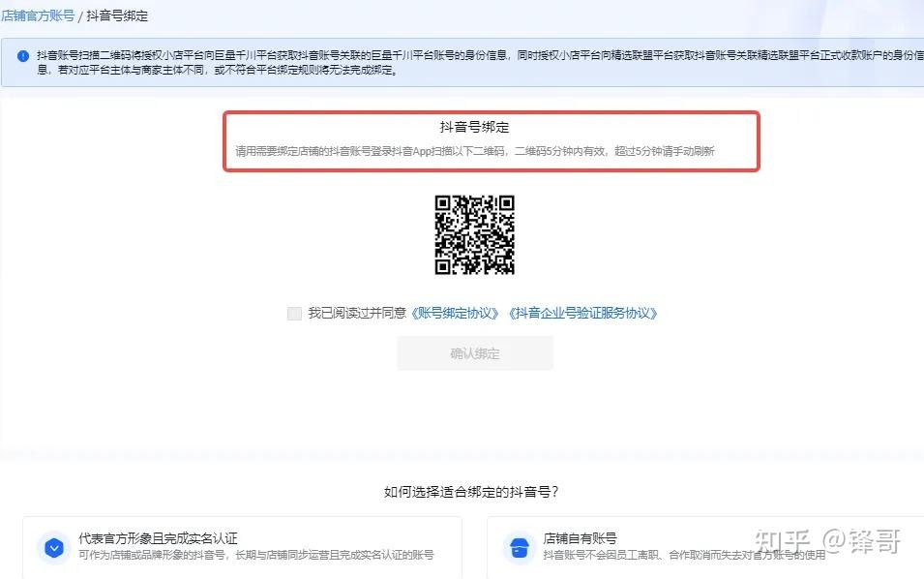The image size is (924, 579).
Task: Select the 店铺自有账号 heading
Action: [580, 538]
